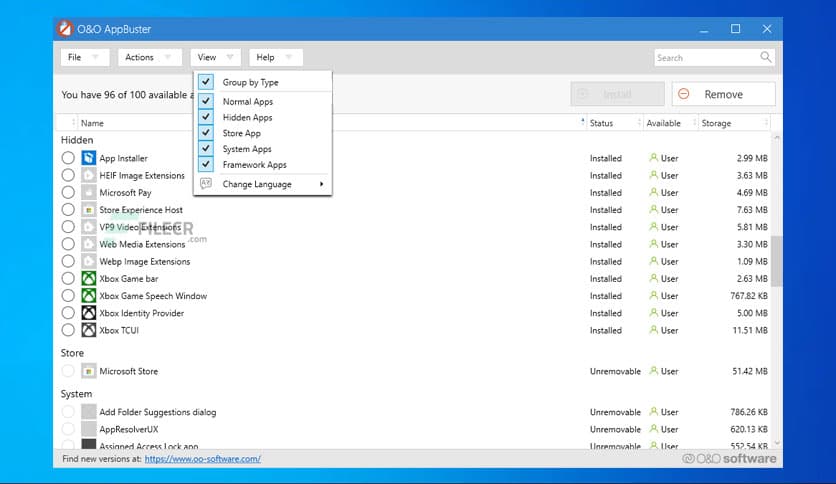Expand the Change Language submenu
The height and width of the screenshot is (484, 836).
[262, 184]
